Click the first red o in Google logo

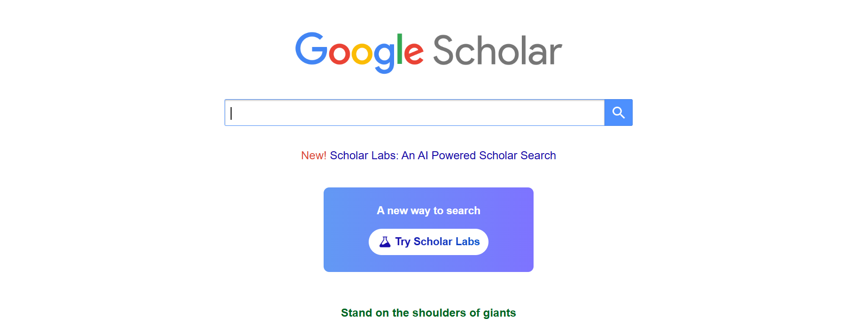click(340, 54)
